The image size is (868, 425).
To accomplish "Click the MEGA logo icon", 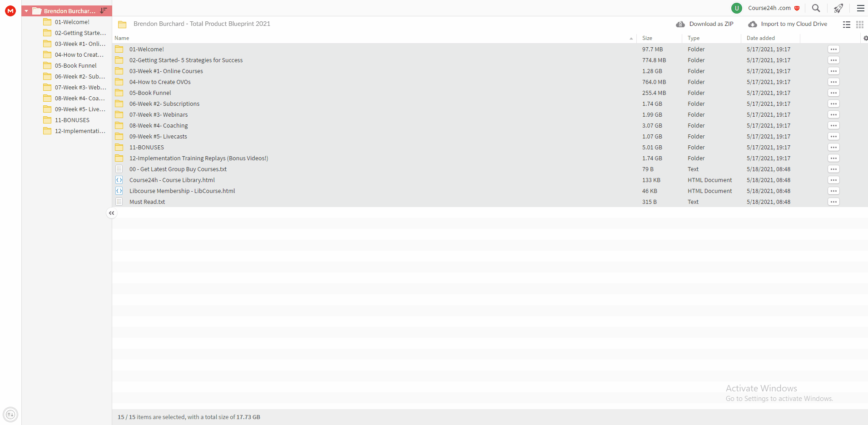I will coord(10,10).
